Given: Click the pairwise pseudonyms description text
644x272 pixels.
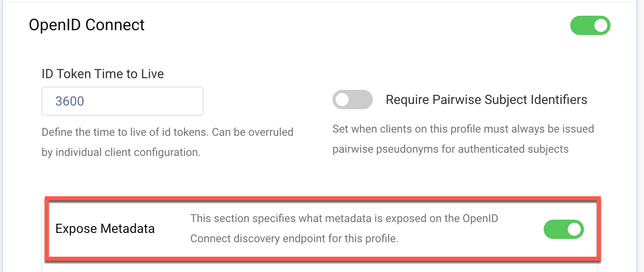Looking at the screenshot, I should click(463, 139).
